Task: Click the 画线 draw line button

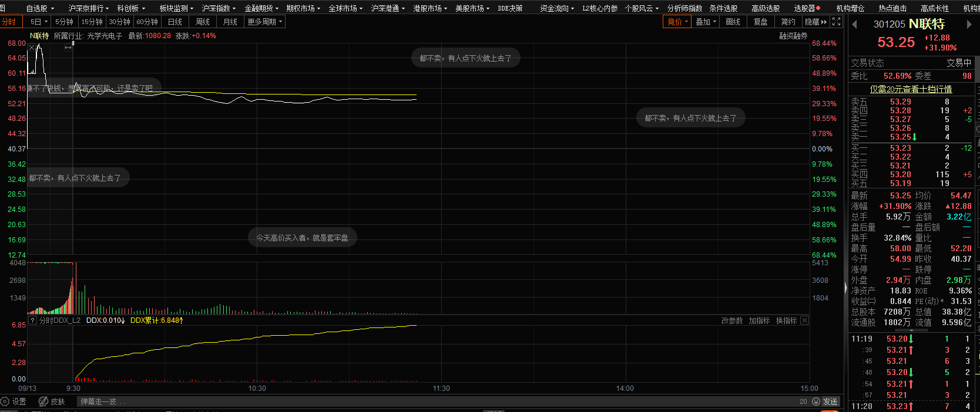Action: [733, 22]
